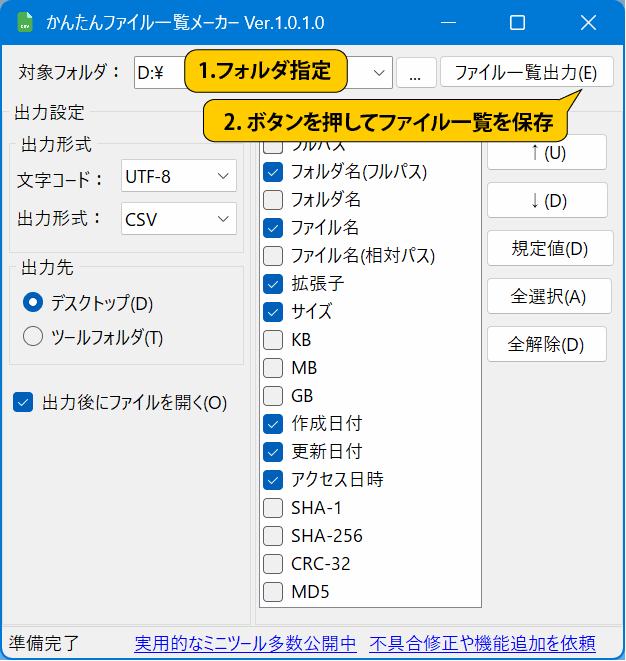
Task: Click the ↓ (D) move down button
Action: (547, 200)
